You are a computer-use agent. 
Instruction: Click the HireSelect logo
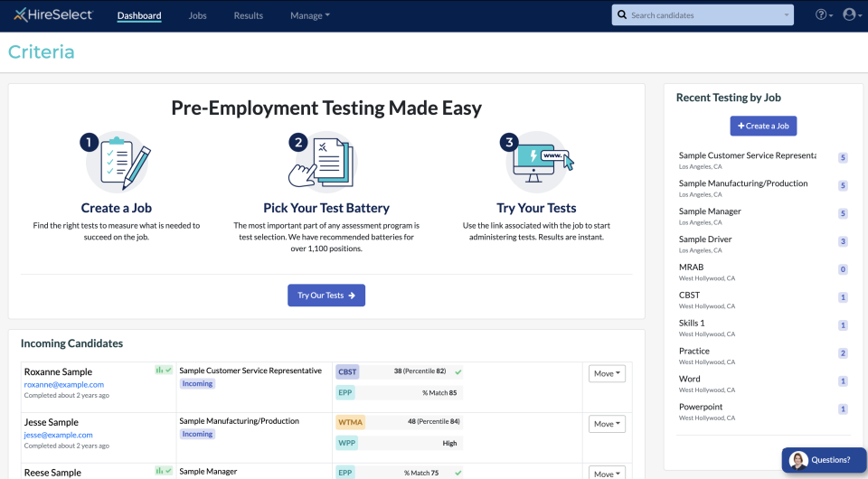[53, 15]
